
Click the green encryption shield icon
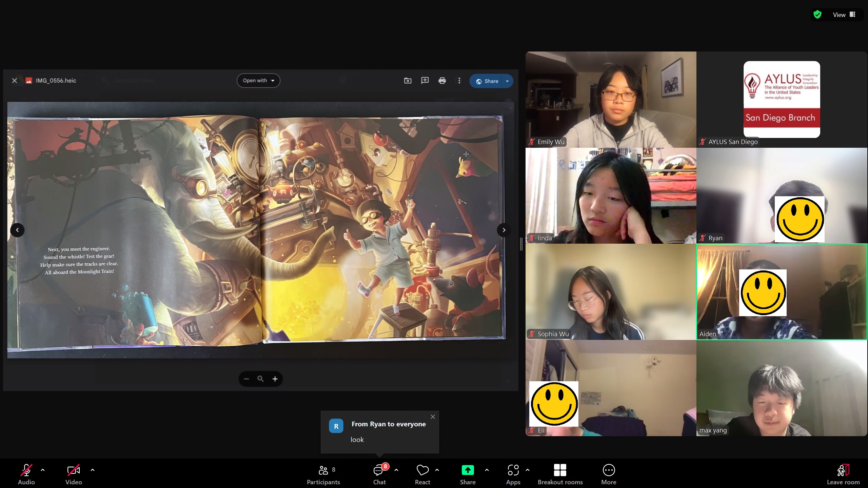[817, 15]
